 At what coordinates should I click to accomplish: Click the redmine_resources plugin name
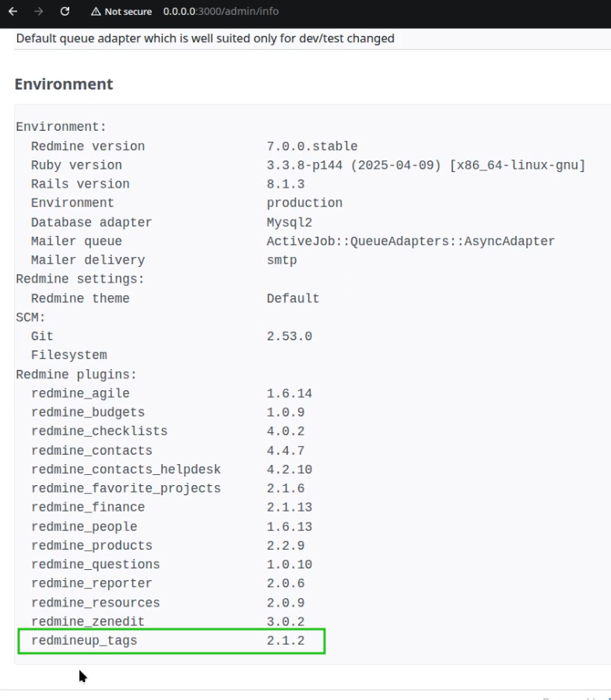click(x=96, y=603)
